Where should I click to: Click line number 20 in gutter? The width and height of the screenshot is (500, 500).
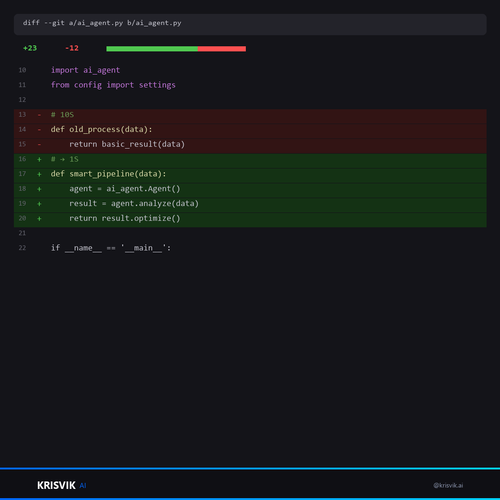(x=22, y=218)
